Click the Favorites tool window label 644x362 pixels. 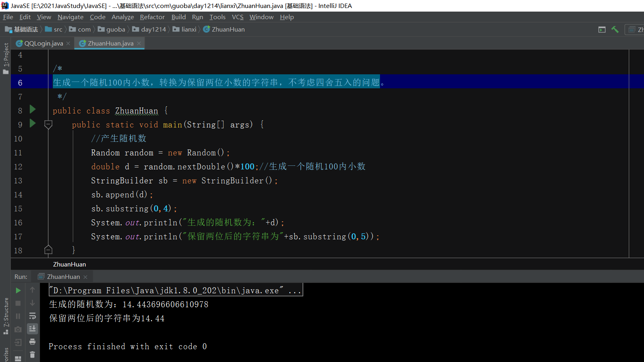[6, 355]
